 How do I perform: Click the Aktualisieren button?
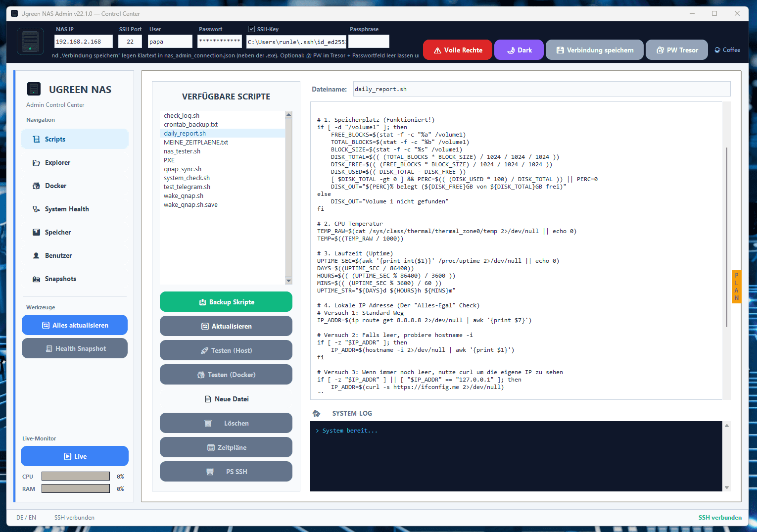pos(226,326)
